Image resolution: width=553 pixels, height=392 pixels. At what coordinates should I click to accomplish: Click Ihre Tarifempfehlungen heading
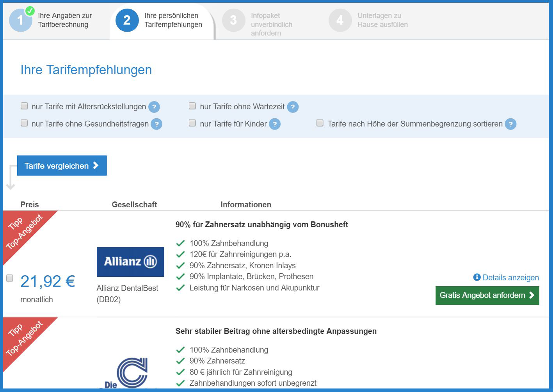coord(86,70)
